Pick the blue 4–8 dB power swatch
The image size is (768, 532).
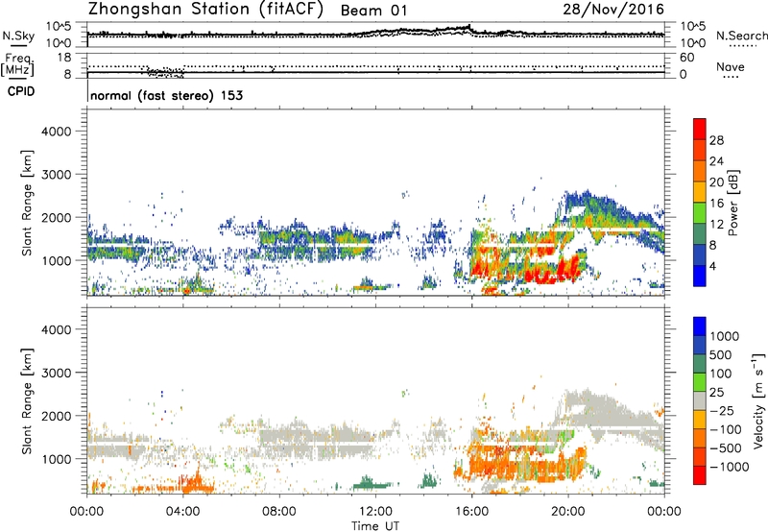click(x=700, y=255)
